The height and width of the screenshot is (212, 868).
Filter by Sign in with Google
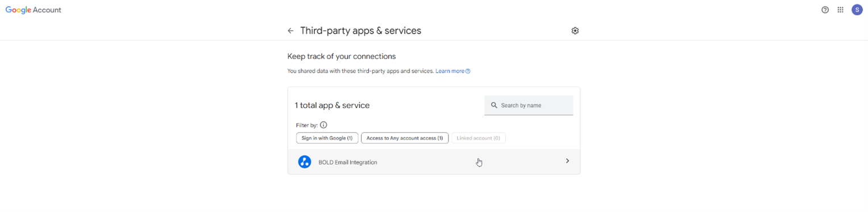[327, 138]
